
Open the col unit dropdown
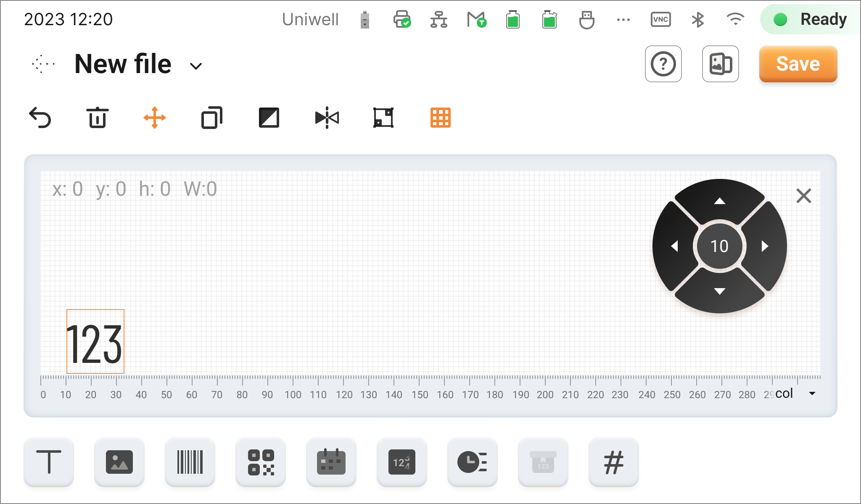click(x=812, y=394)
